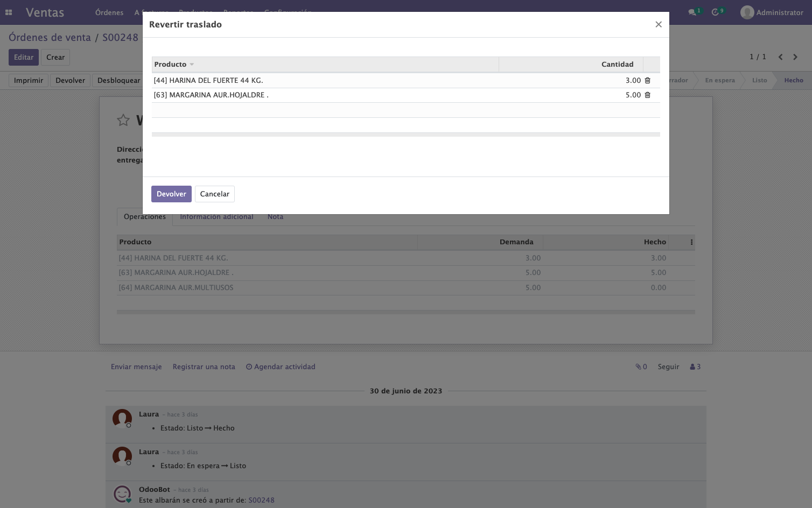Switch to Información adicional tab
812x508 pixels.
216,217
